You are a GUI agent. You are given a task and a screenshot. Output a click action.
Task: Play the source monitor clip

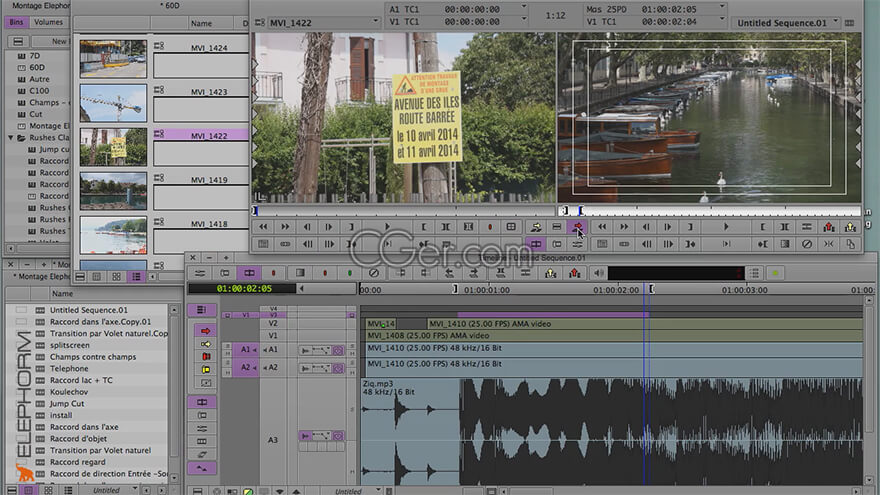click(x=387, y=227)
